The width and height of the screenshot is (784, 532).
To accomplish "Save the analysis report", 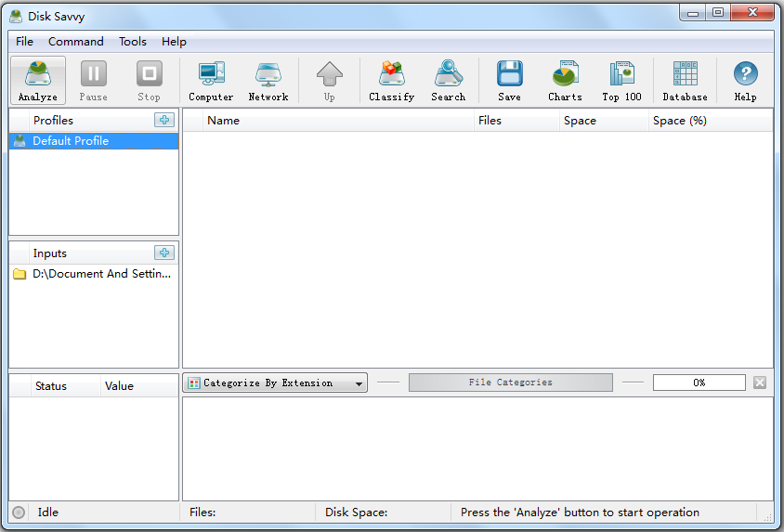I will pyautogui.click(x=509, y=80).
